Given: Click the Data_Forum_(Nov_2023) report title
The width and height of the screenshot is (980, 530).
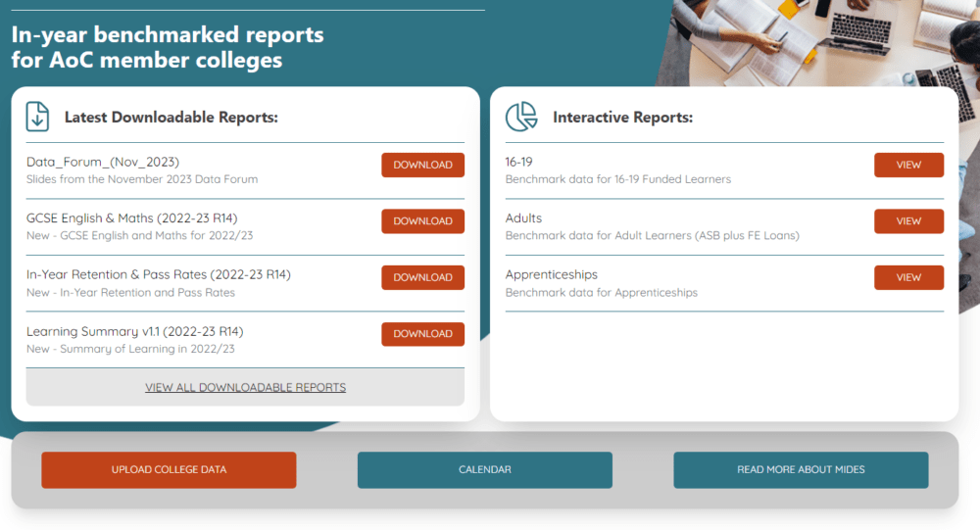Looking at the screenshot, I should (x=103, y=162).
